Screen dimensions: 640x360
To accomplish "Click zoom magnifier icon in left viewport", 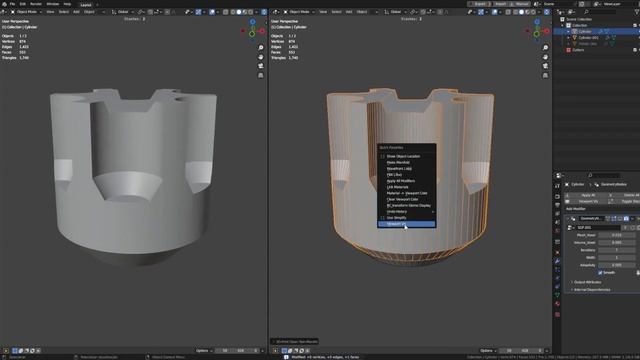I will point(261,48).
